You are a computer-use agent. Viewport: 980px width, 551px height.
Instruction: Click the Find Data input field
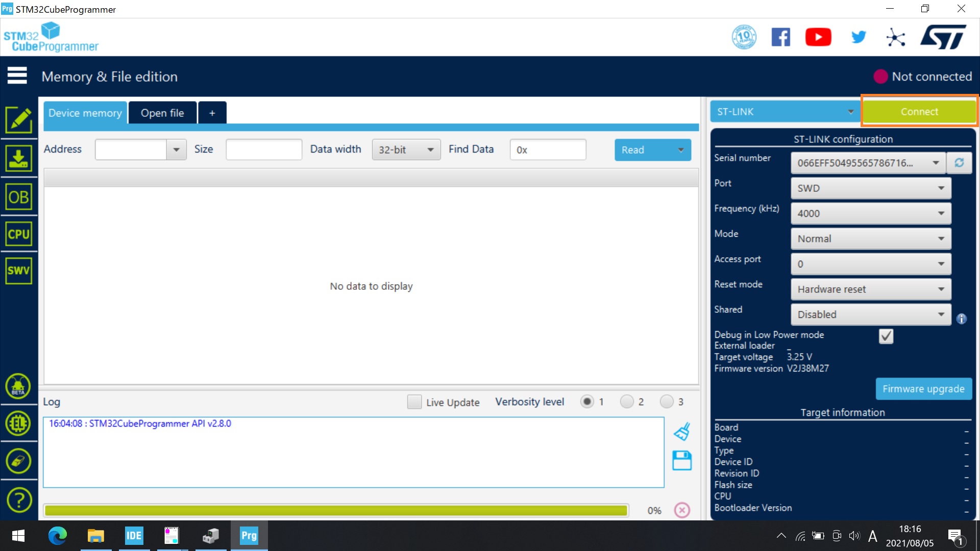pyautogui.click(x=548, y=149)
